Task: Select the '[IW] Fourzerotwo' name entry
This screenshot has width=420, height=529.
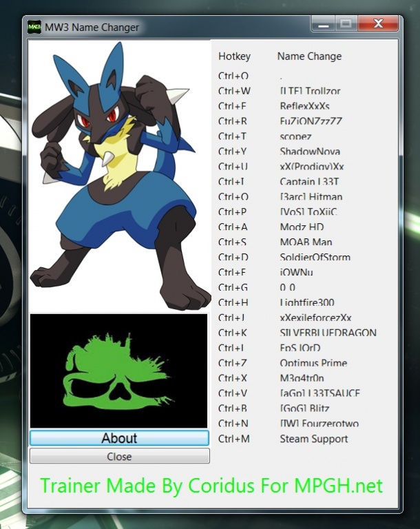Action: coord(319,424)
